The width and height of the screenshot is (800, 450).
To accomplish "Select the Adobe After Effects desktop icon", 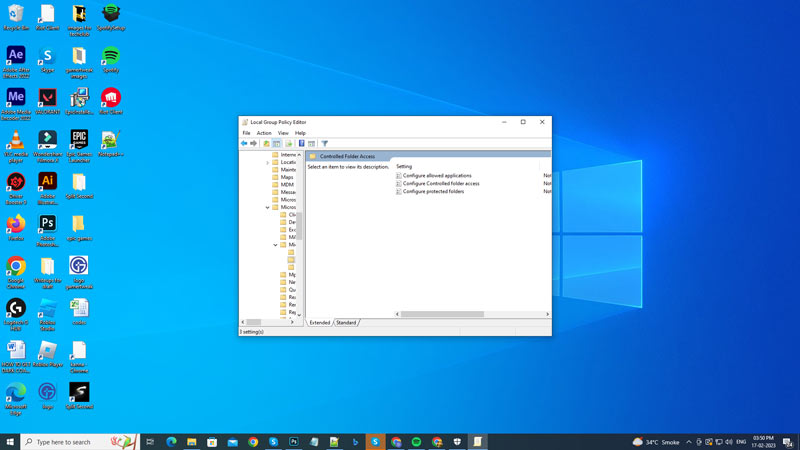I will 16,62.
